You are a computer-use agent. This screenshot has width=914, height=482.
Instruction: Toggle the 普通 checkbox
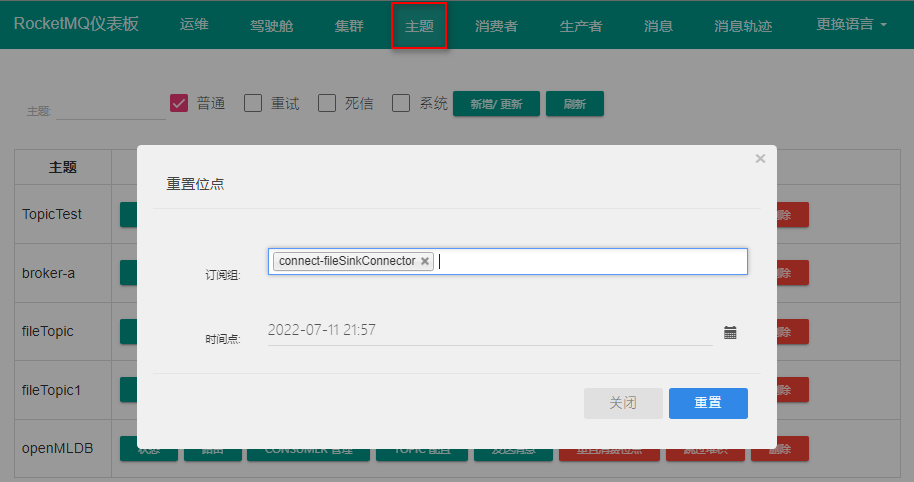coord(180,103)
